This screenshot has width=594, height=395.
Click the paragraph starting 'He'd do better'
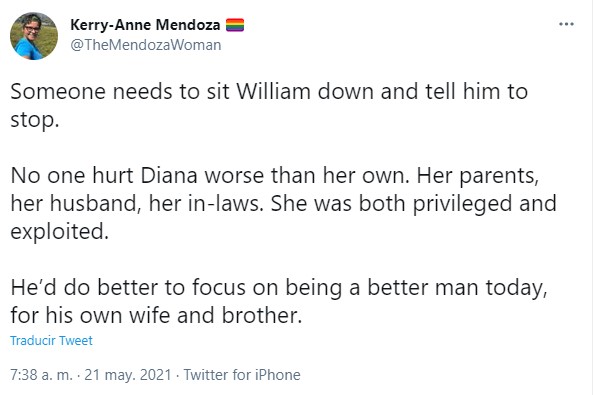point(279,301)
